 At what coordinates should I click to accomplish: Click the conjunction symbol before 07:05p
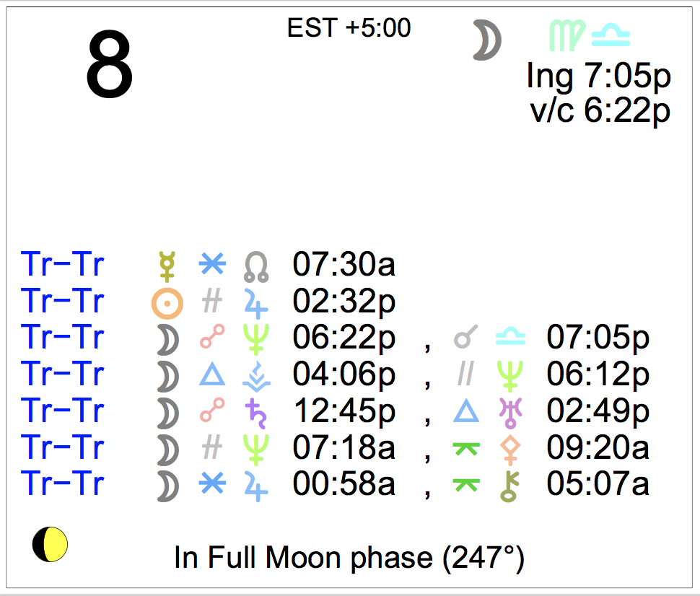[465, 338]
